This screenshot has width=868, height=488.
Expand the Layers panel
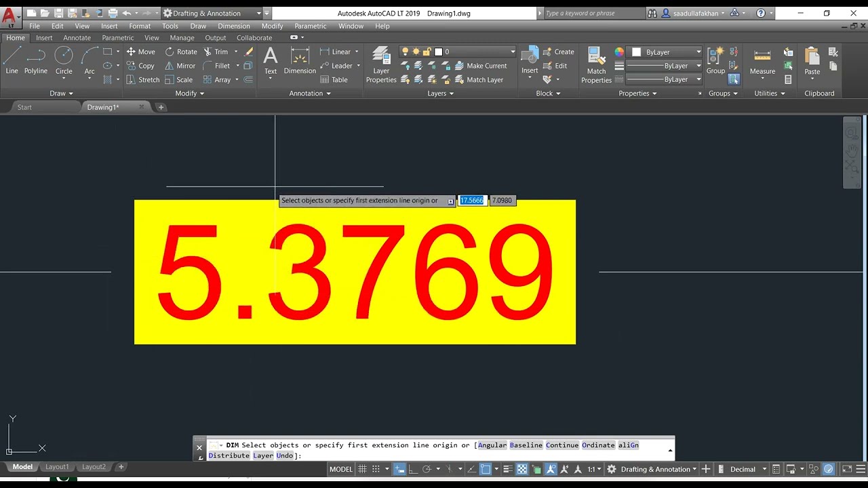[441, 94]
